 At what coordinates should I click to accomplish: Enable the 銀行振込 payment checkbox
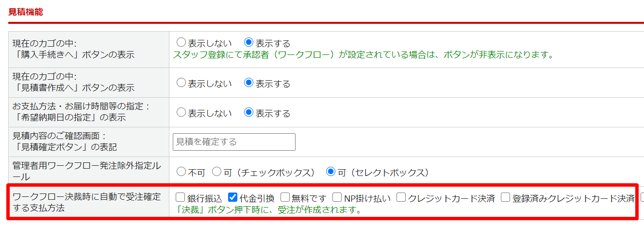point(181,197)
